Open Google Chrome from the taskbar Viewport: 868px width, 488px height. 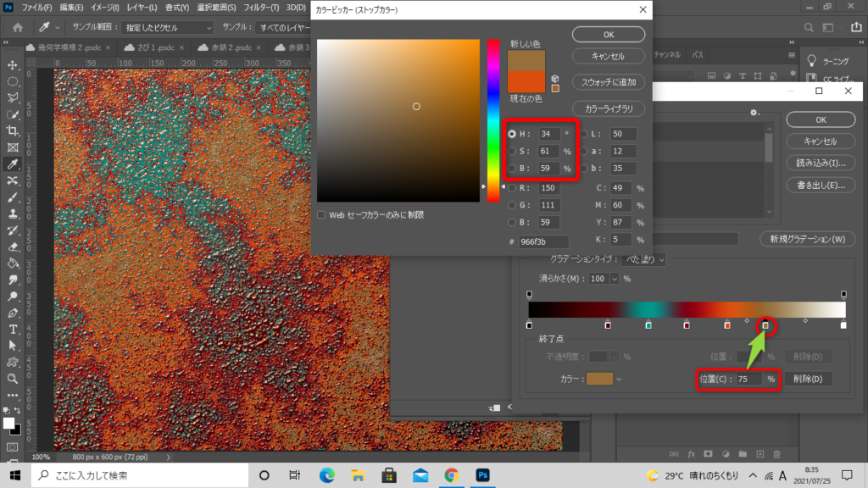coord(452,475)
